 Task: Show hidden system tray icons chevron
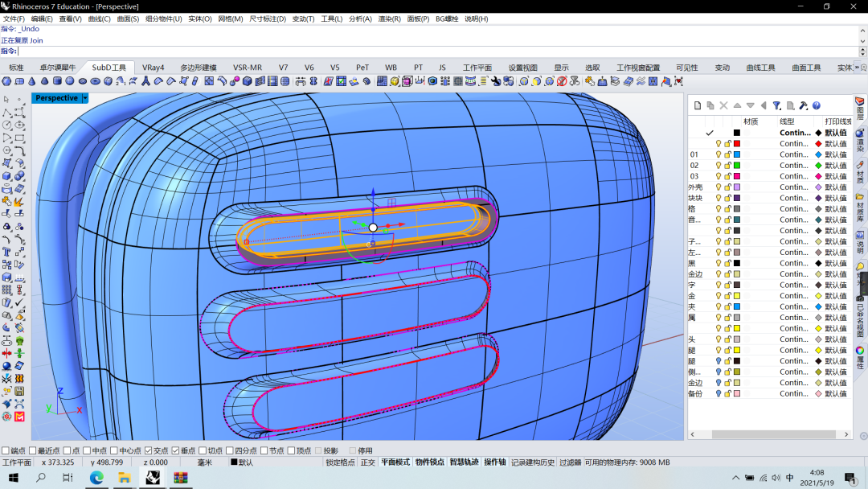(735, 478)
